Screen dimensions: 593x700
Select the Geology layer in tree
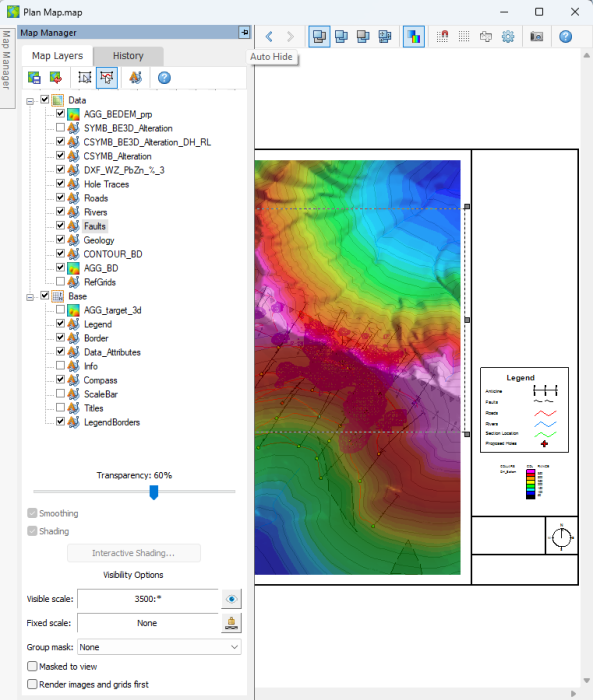tap(99, 240)
